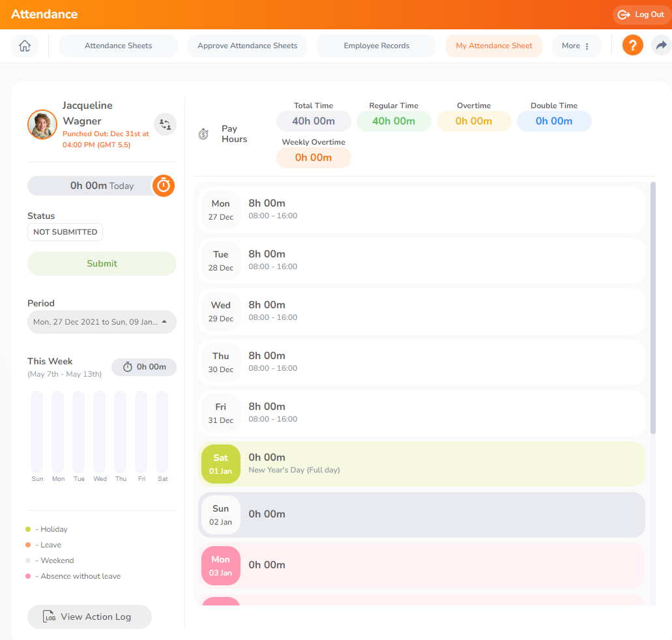Click the switch user icon beside Jacqueline Wagner
The width and height of the screenshot is (672, 640).
[x=165, y=124]
